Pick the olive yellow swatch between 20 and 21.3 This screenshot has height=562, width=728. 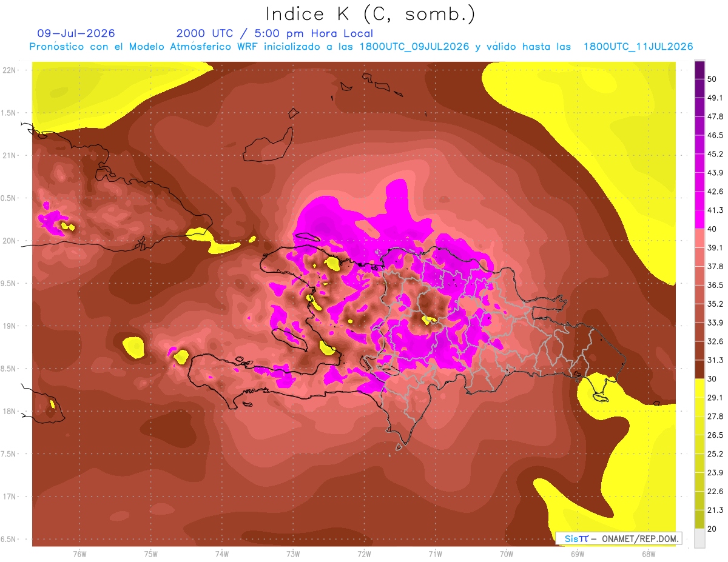click(699, 520)
